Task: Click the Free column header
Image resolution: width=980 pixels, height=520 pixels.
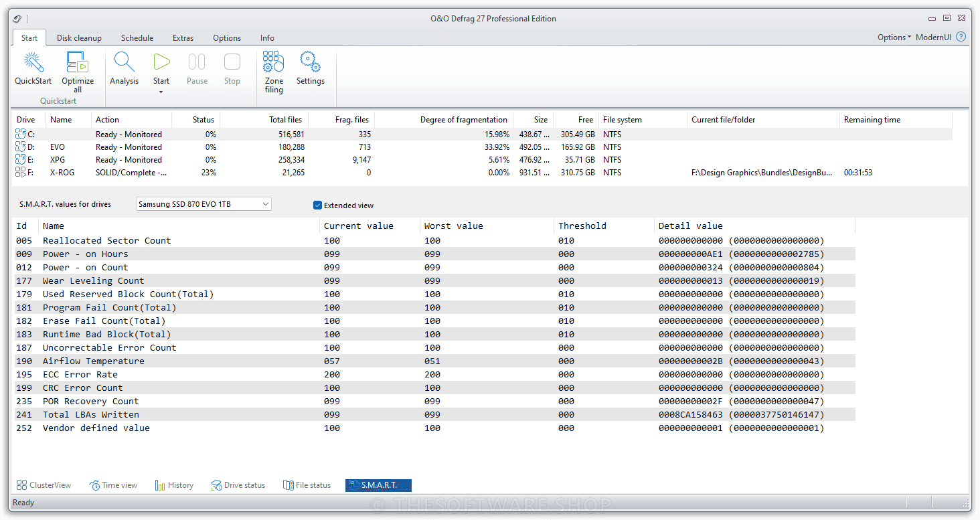Action: (575, 120)
